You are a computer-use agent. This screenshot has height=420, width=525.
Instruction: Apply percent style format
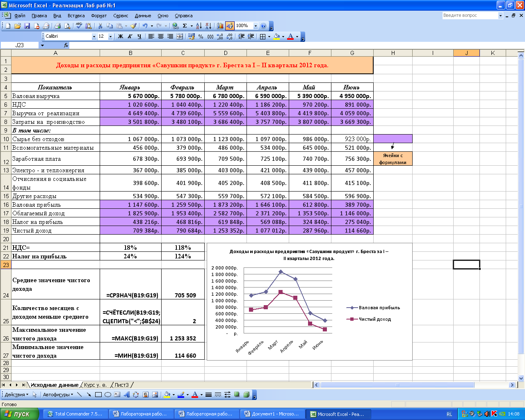tap(201, 37)
